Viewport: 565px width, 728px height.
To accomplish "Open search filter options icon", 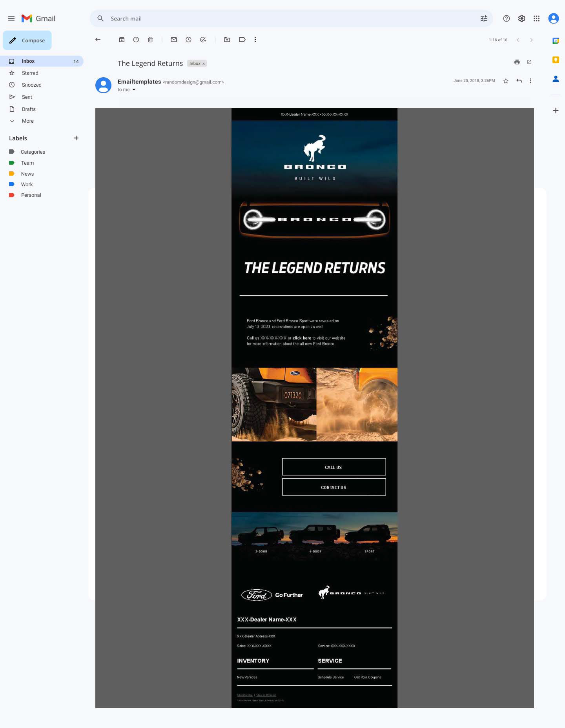I will (x=484, y=18).
